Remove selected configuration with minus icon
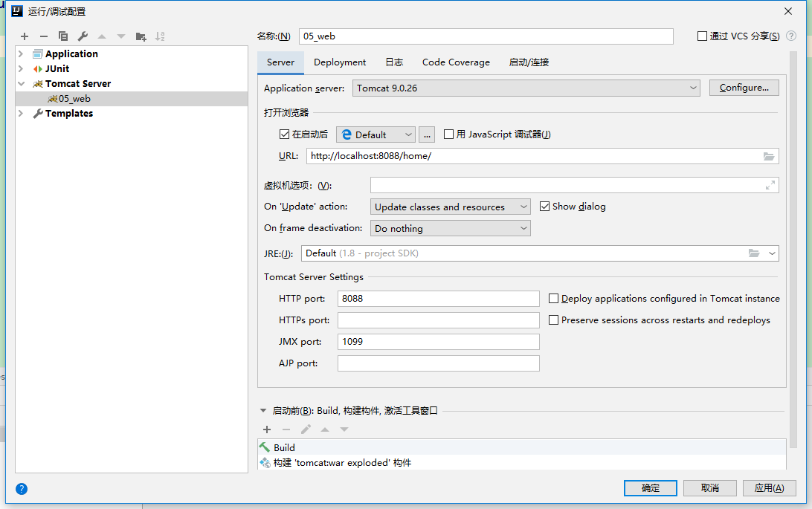The width and height of the screenshot is (812, 509). click(43, 36)
